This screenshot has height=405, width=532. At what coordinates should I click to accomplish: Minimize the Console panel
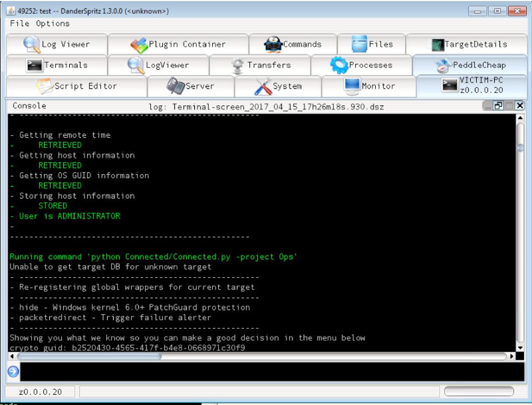[487, 106]
